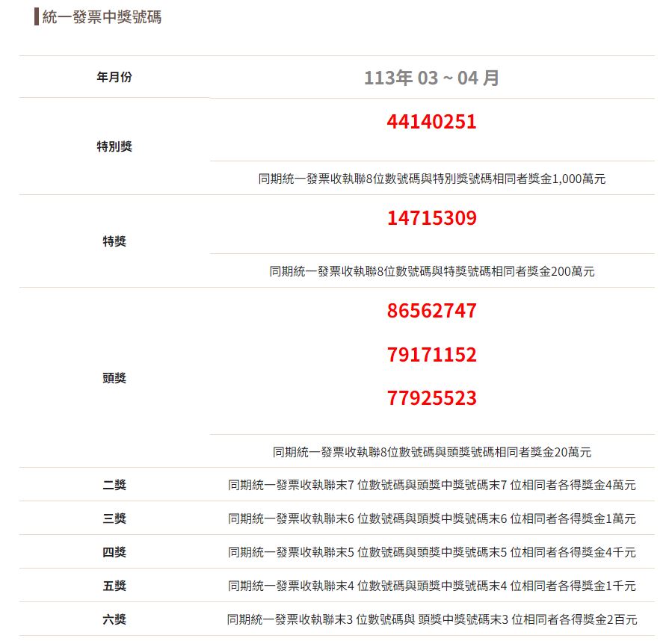Click the 200萬元 grand prize description

point(431,271)
